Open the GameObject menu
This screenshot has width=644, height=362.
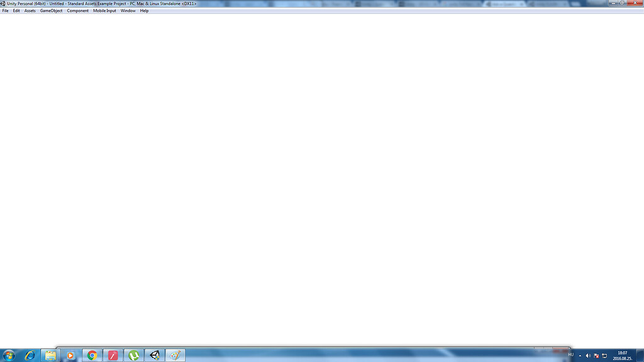[x=51, y=10]
